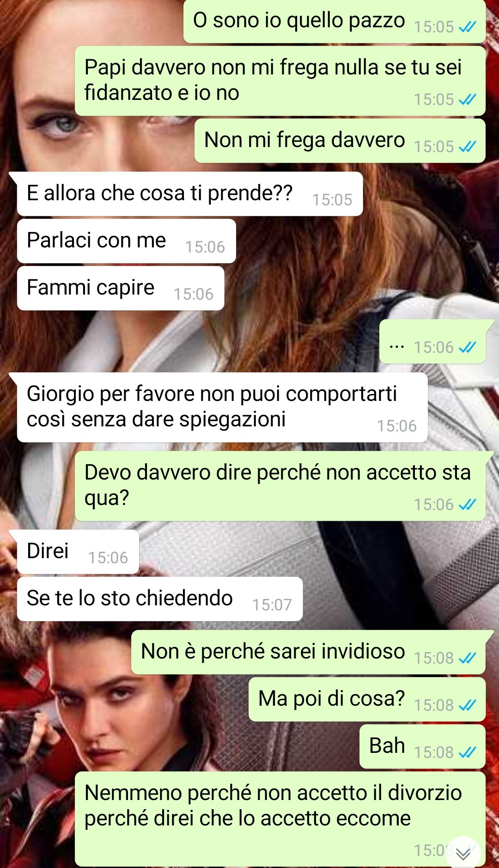The image size is (499, 868).
Task: Tap the read receipt ticks on the '...' message
Action: 467,348
